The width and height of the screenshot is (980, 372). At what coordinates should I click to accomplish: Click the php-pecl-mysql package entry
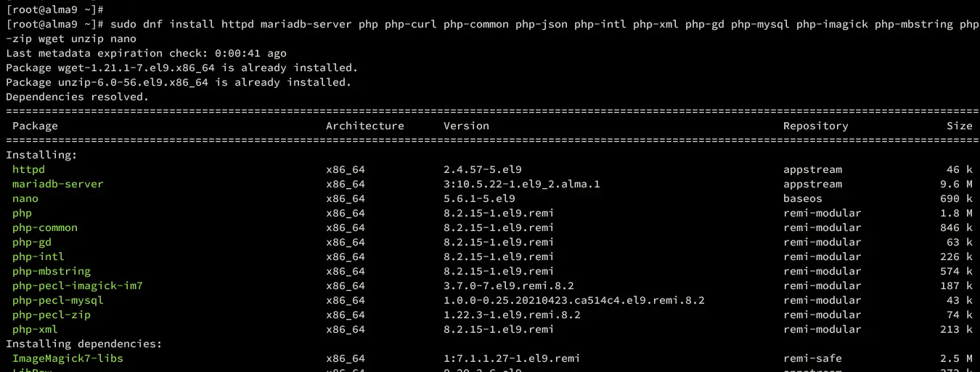point(58,300)
